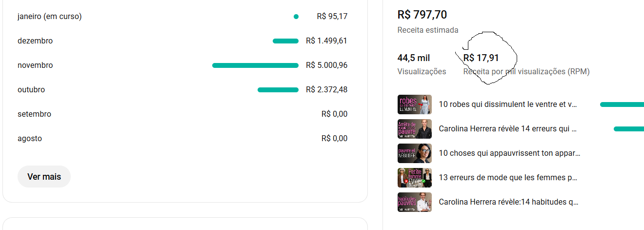Open thumbnail of 13 erreurs de mode video

[414, 178]
